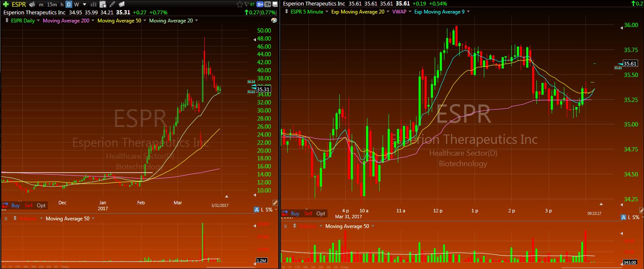
Task: Click Buy on the left daily chart
Action: 15,206
